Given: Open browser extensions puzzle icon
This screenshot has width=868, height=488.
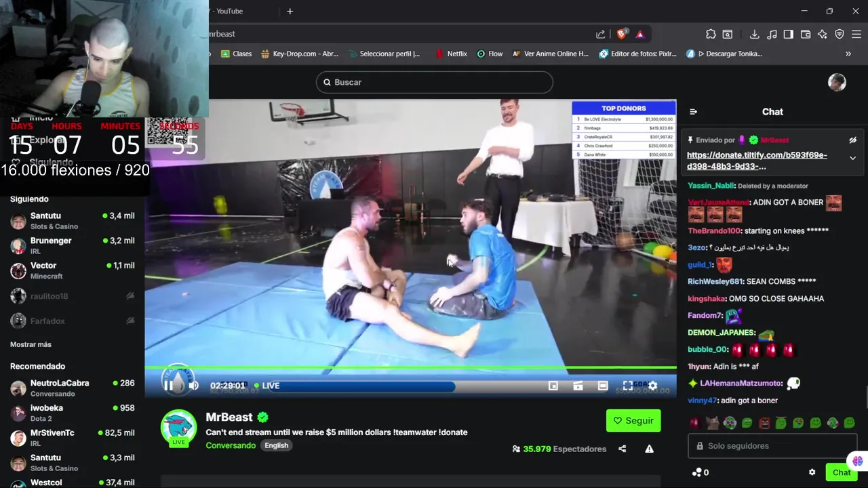Looking at the screenshot, I should (711, 34).
